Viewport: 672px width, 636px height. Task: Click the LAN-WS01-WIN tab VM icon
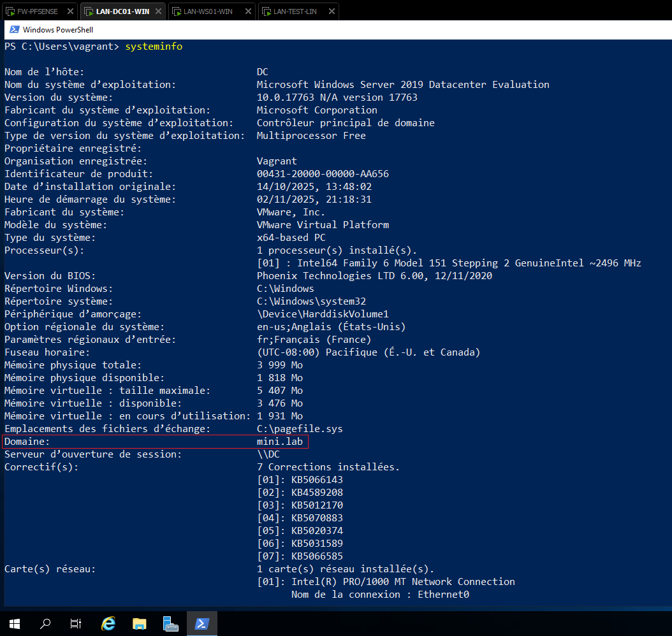click(x=177, y=11)
